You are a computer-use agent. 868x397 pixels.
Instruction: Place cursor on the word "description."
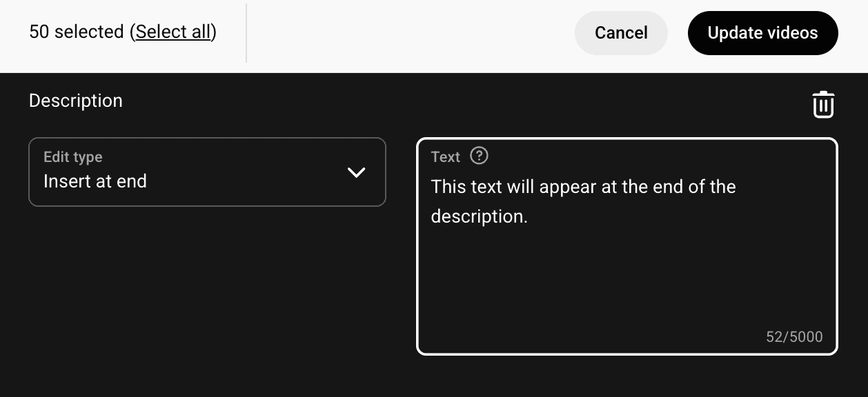479,216
